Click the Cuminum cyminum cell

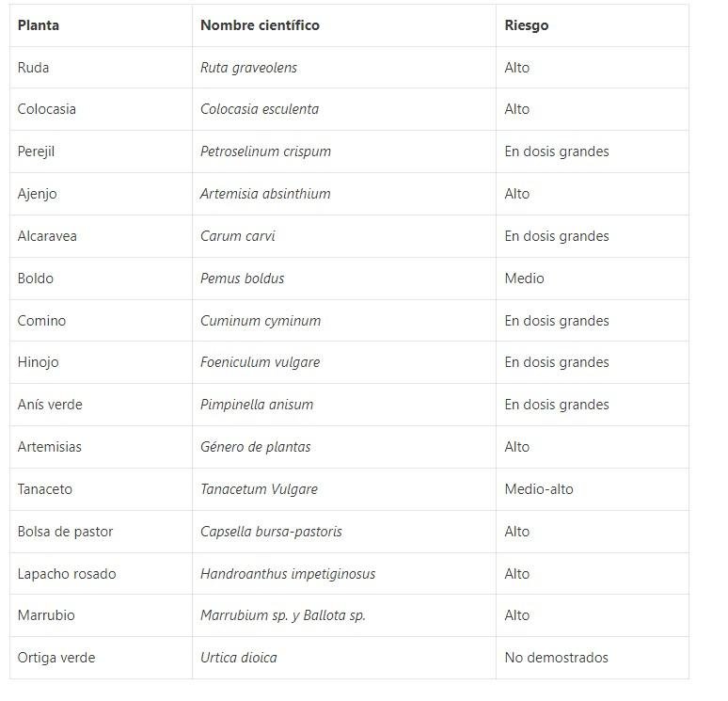click(x=261, y=321)
